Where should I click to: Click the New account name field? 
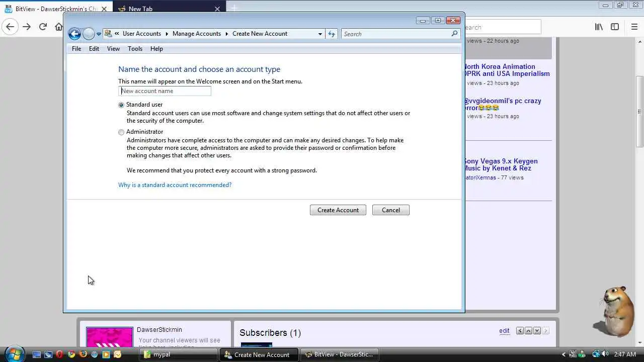coord(165,91)
